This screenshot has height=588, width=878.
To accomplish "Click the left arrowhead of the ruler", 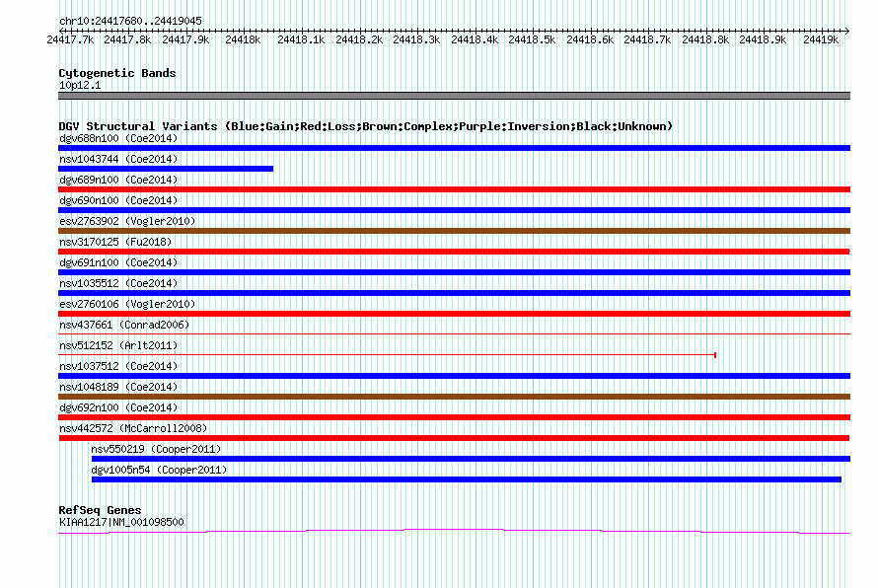I will pos(61,31).
